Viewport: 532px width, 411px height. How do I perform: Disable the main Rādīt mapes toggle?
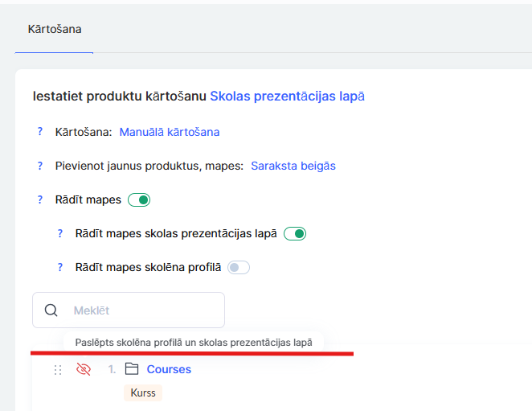click(x=139, y=200)
